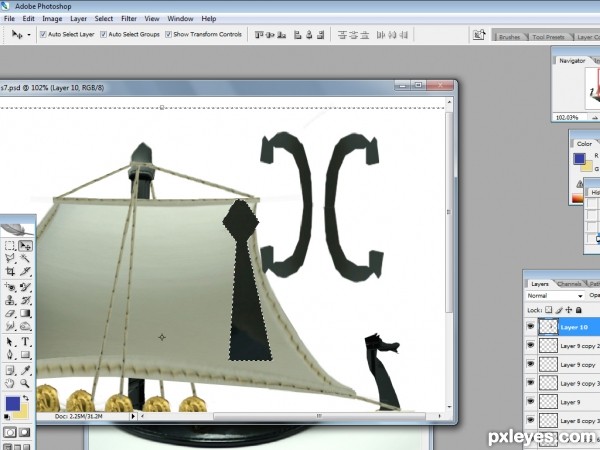The height and width of the screenshot is (450, 600).
Task: Click the Navigator panel tab
Action: point(572,60)
